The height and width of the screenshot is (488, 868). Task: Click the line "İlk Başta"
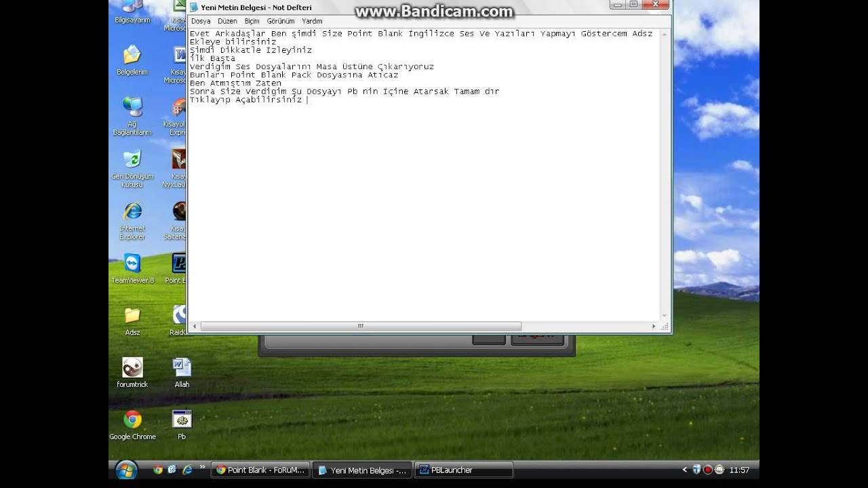tap(212, 58)
